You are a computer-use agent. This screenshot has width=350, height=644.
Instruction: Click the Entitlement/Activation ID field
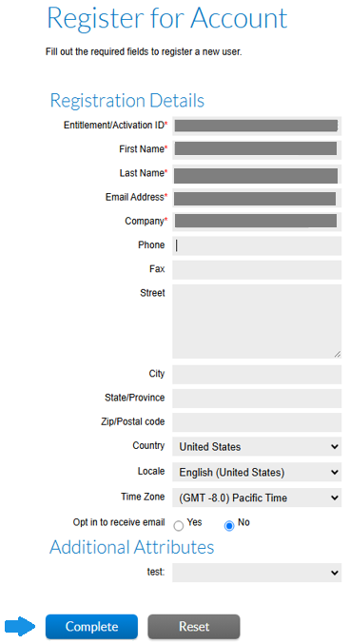point(257,126)
